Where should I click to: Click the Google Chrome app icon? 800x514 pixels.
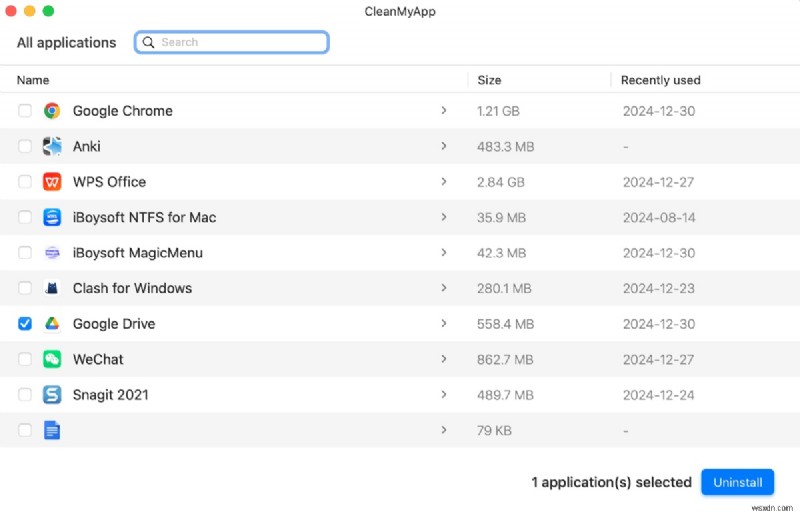[52, 111]
